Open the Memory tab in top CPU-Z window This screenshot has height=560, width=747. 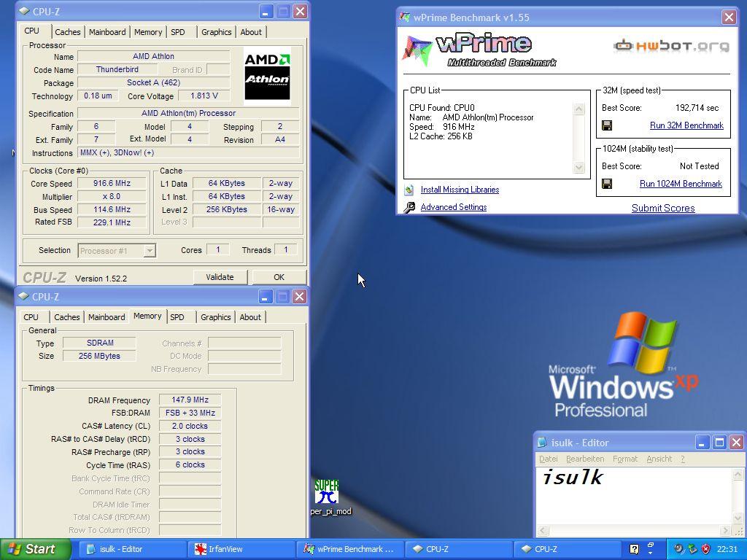(148, 32)
